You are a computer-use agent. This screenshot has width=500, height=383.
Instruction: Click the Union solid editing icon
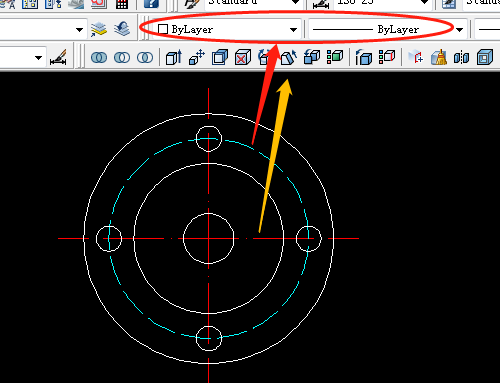(x=99, y=58)
